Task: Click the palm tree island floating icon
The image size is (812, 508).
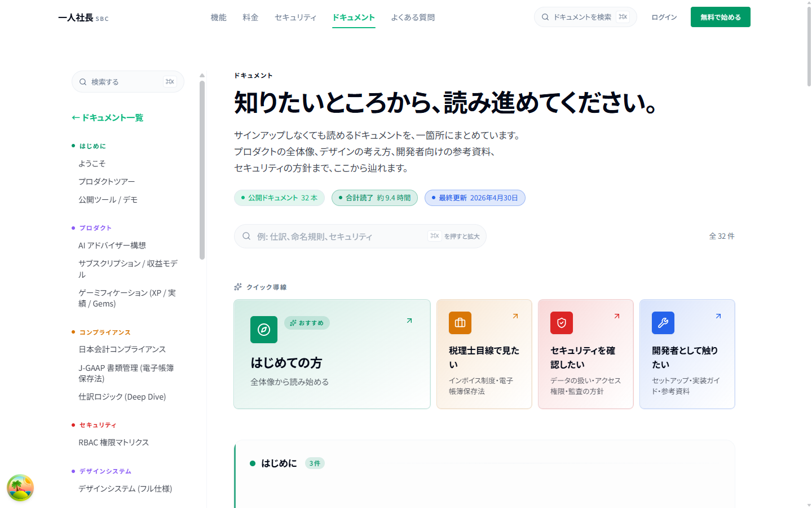Action: (x=20, y=488)
